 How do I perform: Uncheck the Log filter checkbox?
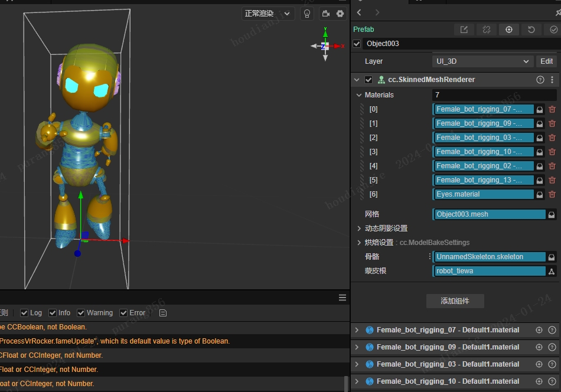24,313
